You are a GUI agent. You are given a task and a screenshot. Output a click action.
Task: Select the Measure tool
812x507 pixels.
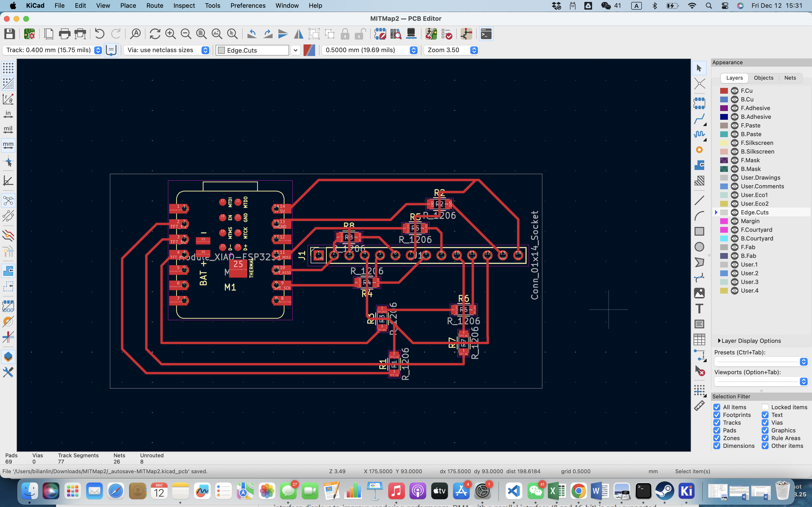point(699,405)
